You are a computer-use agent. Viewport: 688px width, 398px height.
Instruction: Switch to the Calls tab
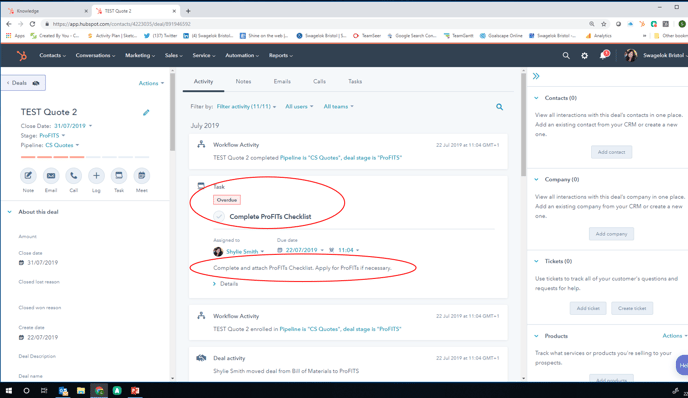coord(319,82)
